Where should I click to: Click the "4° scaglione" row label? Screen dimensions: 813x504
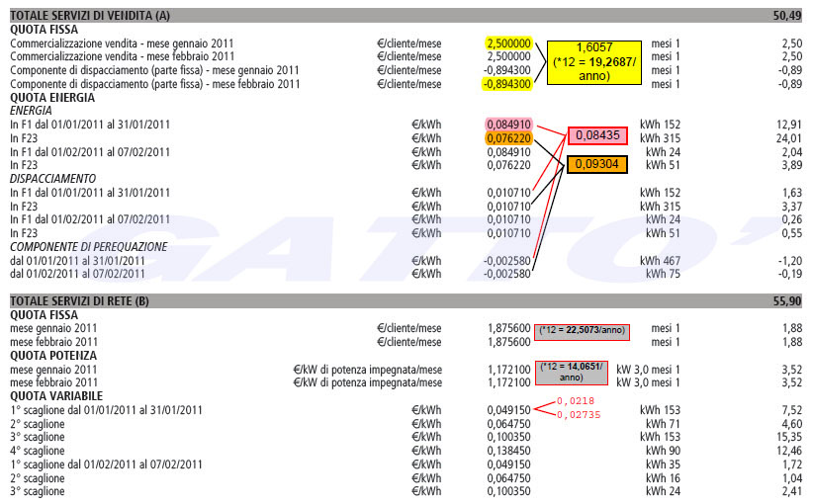pos(38,451)
